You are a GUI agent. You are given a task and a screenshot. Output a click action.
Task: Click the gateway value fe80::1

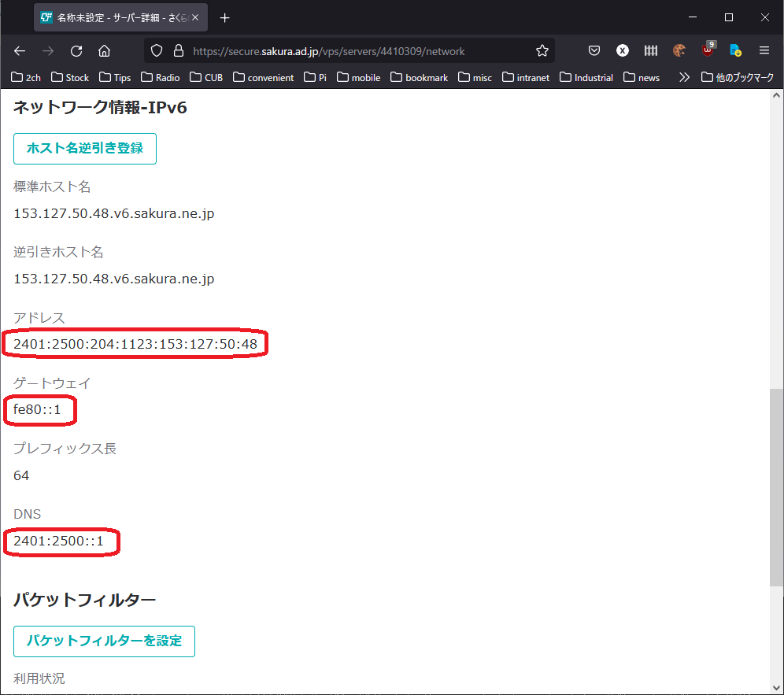click(x=37, y=409)
